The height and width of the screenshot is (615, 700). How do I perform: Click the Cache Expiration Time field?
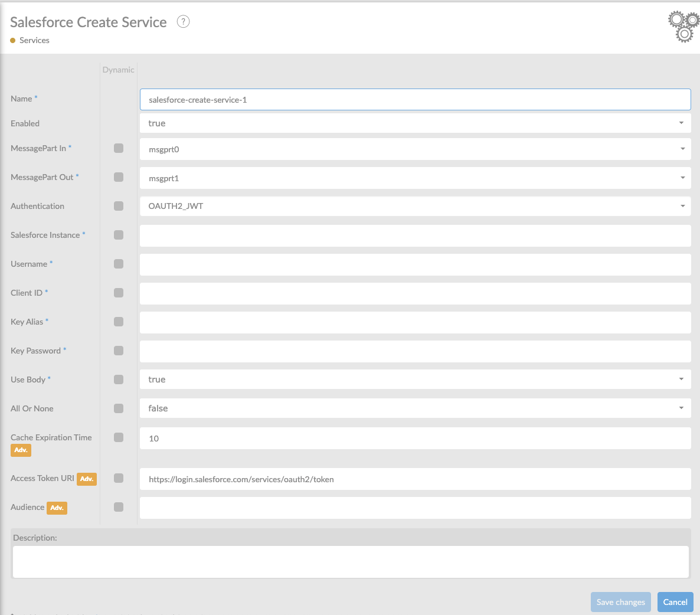point(415,439)
